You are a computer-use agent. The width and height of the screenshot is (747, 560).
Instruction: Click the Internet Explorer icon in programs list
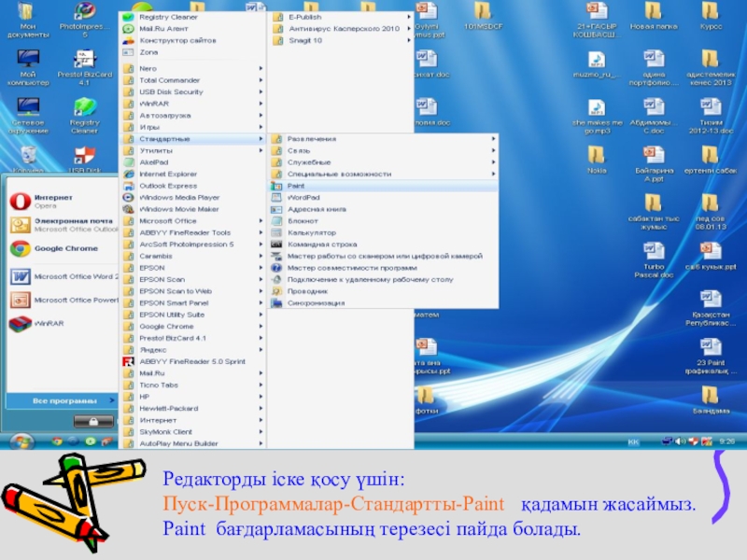pyautogui.click(x=129, y=174)
